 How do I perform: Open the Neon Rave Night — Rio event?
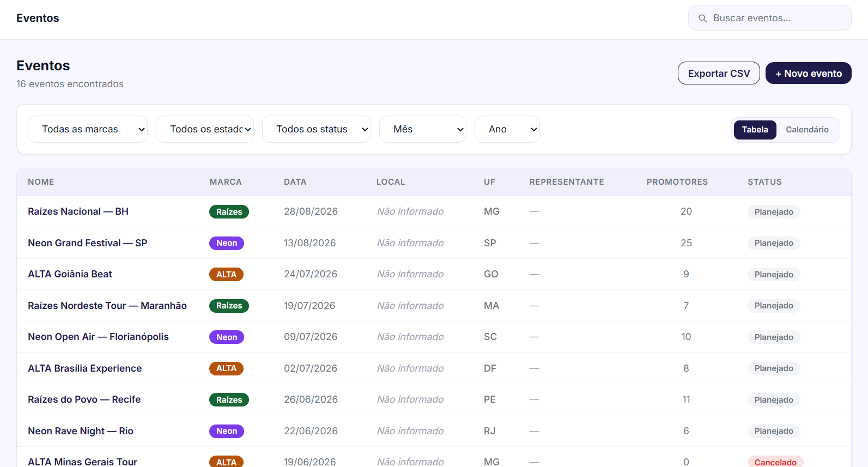click(x=81, y=431)
